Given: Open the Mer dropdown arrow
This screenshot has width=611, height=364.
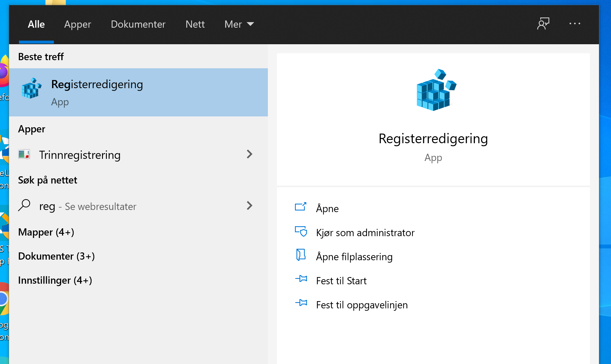Looking at the screenshot, I should pos(251,24).
